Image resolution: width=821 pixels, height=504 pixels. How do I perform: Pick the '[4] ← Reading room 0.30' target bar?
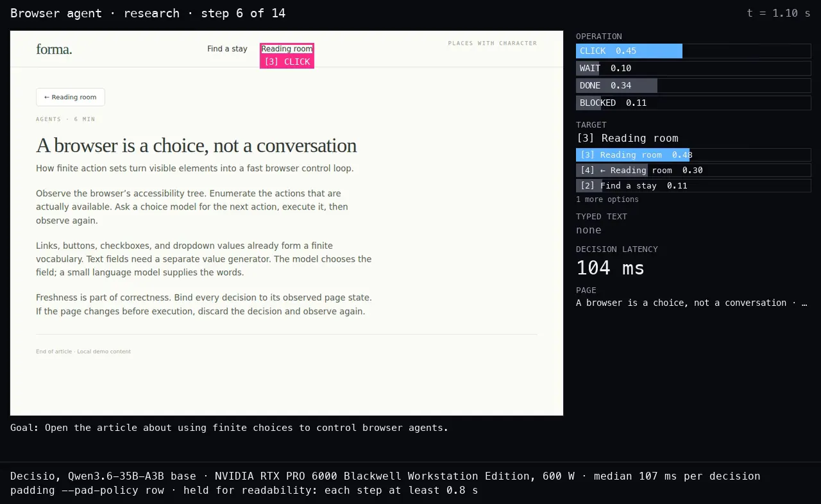point(693,170)
